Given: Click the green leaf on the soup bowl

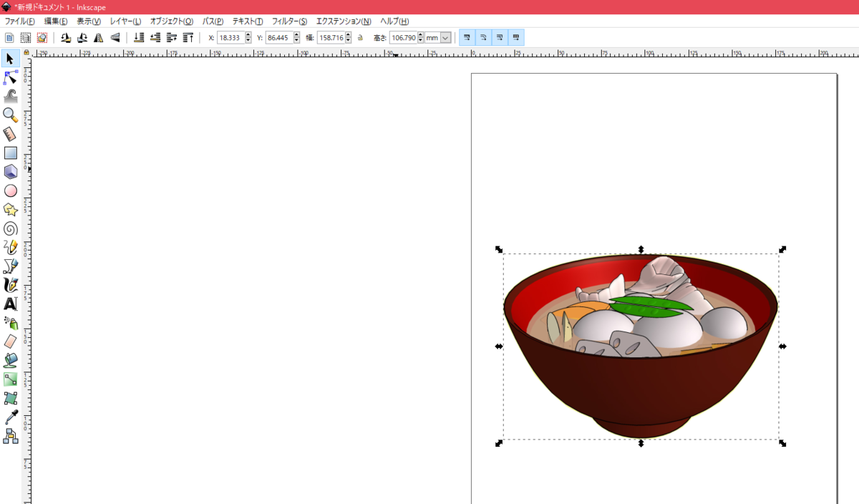Looking at the screenshot, I should (x=650, y=306).
